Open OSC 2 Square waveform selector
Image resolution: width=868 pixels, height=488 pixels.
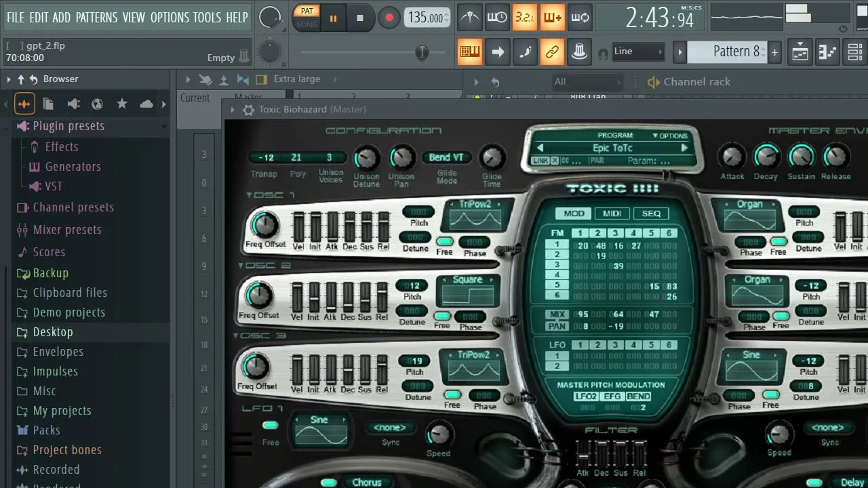click(467, 279)
